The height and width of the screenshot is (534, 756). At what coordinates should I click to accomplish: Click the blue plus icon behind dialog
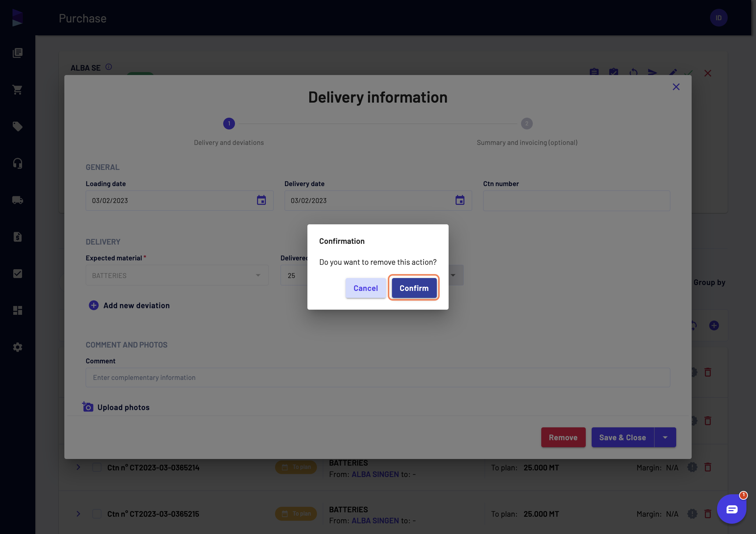click(x=714, y=325)
